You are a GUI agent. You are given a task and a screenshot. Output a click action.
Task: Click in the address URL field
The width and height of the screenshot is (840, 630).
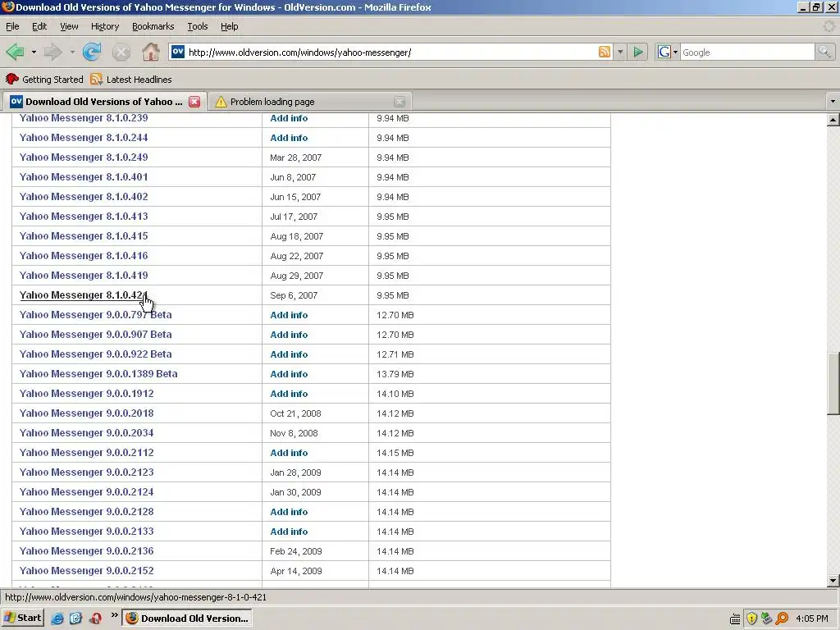[x=391, y=52]
